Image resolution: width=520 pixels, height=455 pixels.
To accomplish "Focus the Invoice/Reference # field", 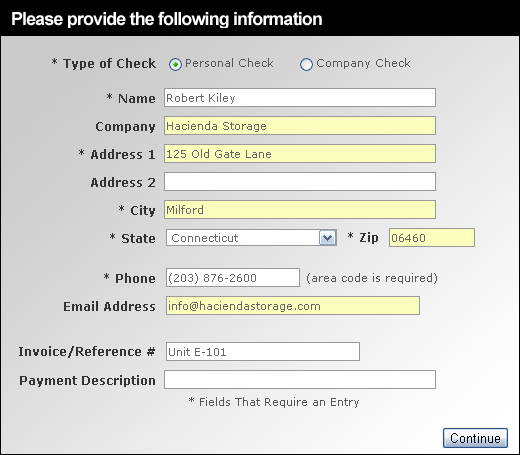I will click(263, 351).
